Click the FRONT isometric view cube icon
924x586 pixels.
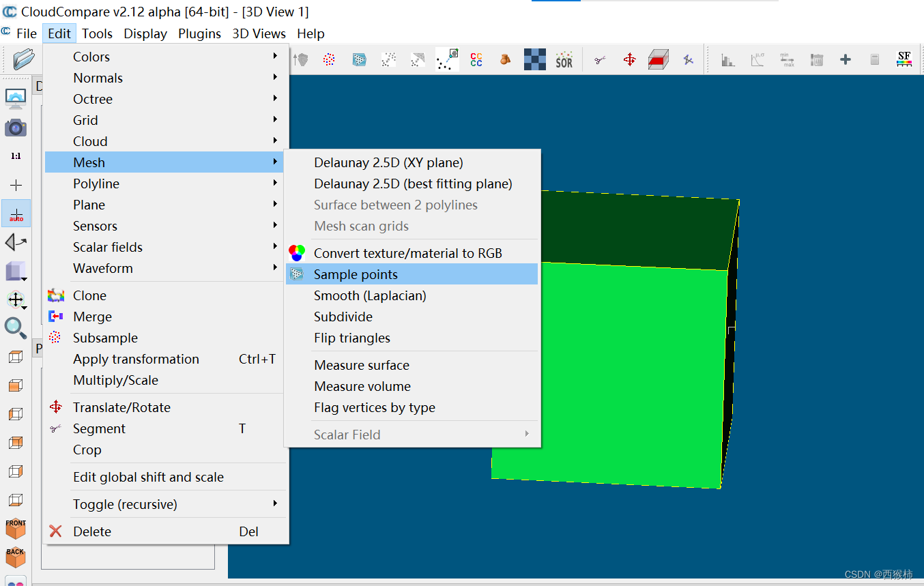click(x=16, y=529)
